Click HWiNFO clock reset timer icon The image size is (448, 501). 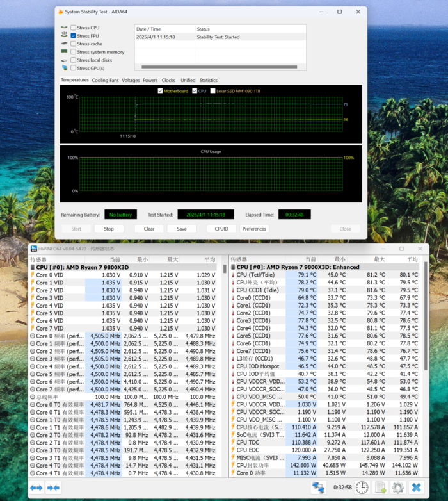click(x=362, y=488)
